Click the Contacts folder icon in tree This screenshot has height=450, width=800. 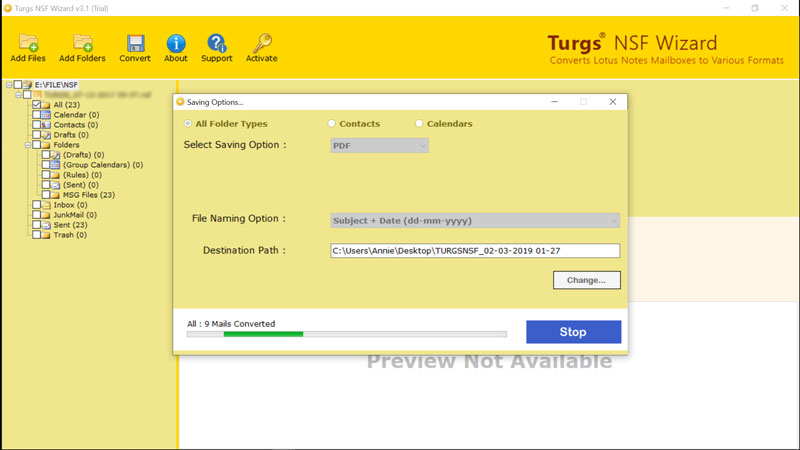(x=46, y=125)
